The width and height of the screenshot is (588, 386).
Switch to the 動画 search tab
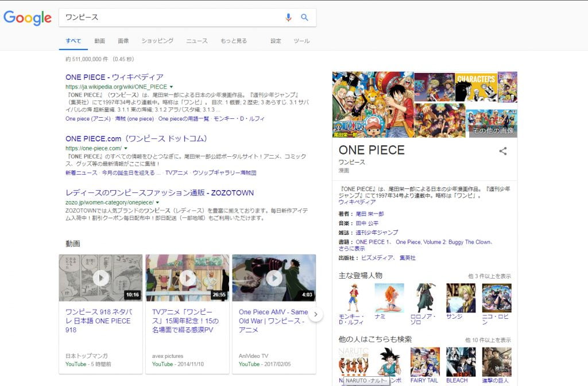99,41
